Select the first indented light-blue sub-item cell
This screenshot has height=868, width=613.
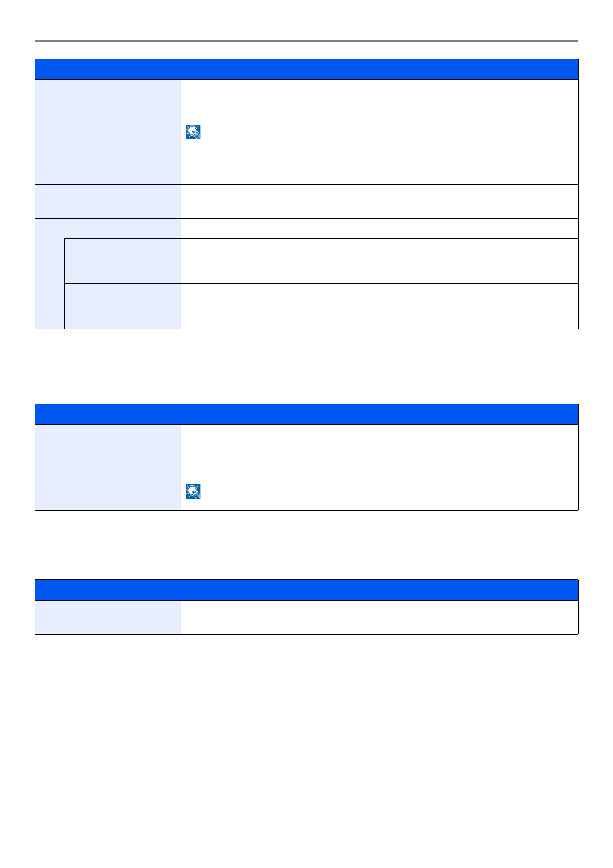[x=123, y=260]
